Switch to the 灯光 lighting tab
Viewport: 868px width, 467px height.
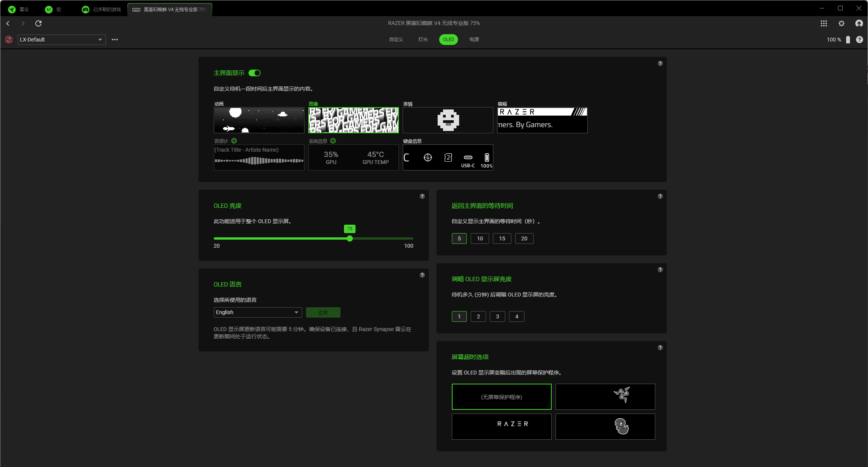pos(423,40)
